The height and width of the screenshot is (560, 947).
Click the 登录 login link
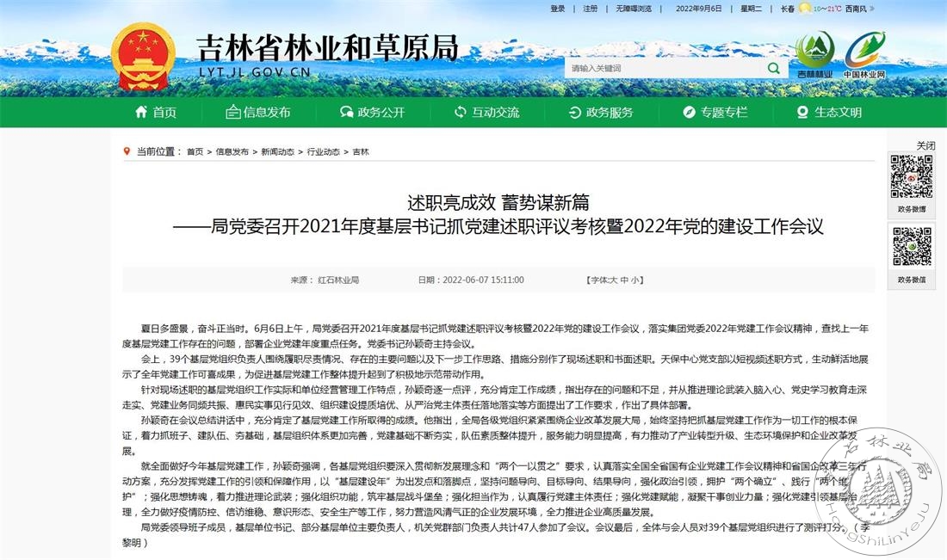558,9
